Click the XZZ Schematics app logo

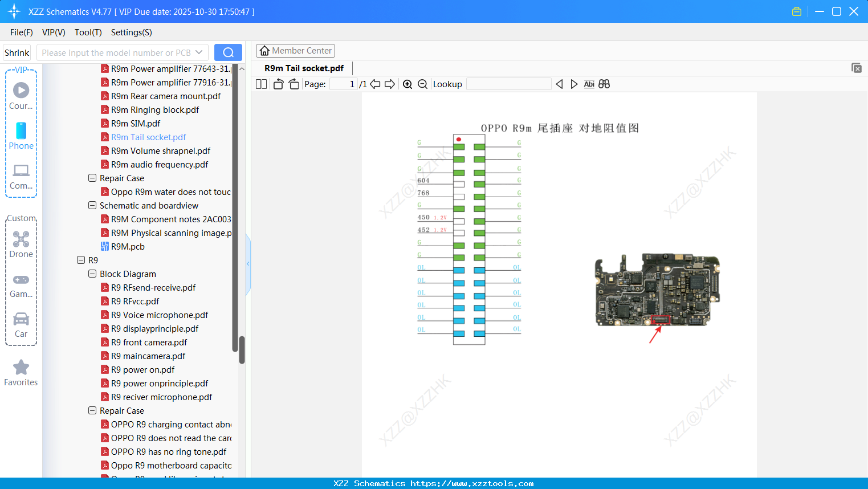click(x=14, y=11)
